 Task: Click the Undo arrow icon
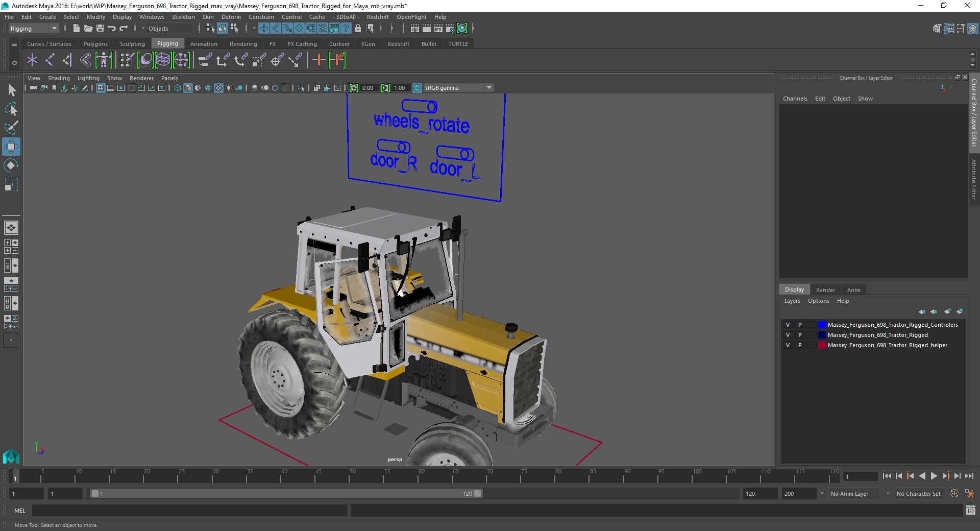click(x=112, y=29)
